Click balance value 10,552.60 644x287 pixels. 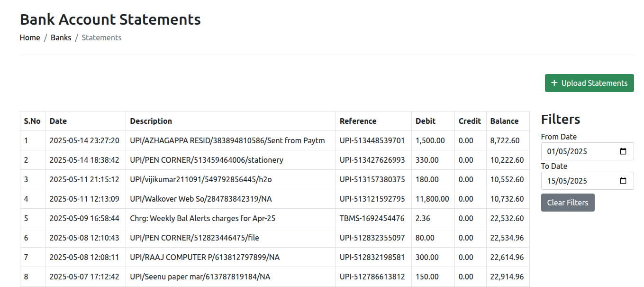[x=507, y=179]
